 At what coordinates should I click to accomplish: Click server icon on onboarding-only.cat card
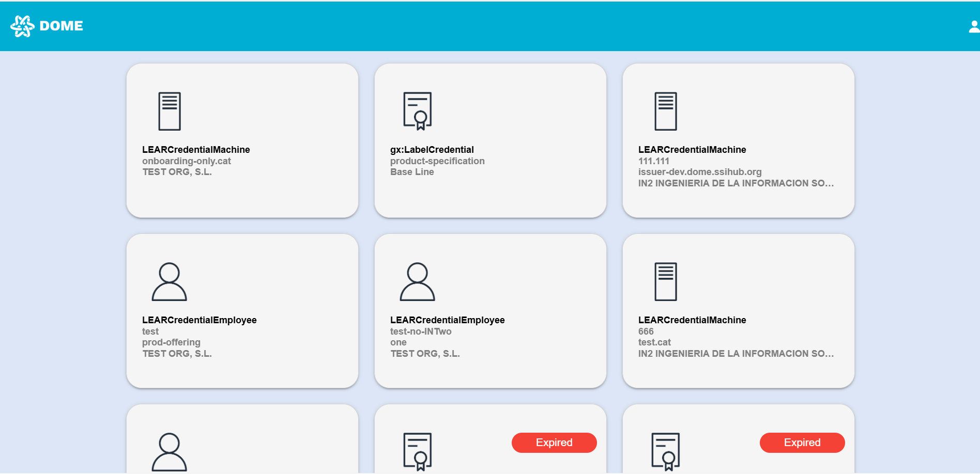169,111
